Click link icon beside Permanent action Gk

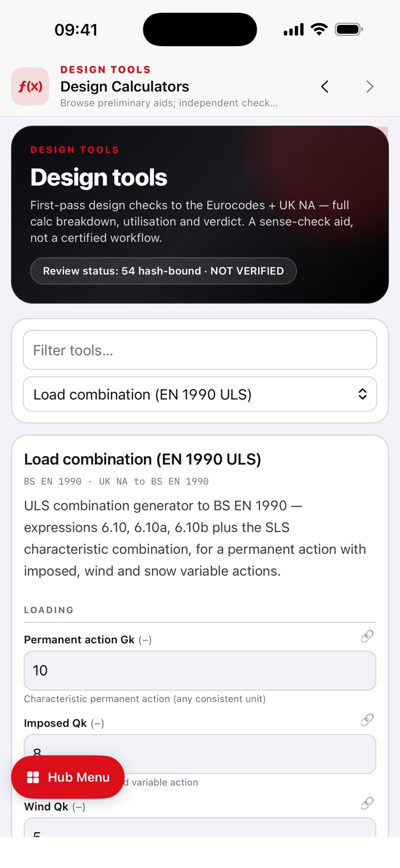tap(367, 636)
